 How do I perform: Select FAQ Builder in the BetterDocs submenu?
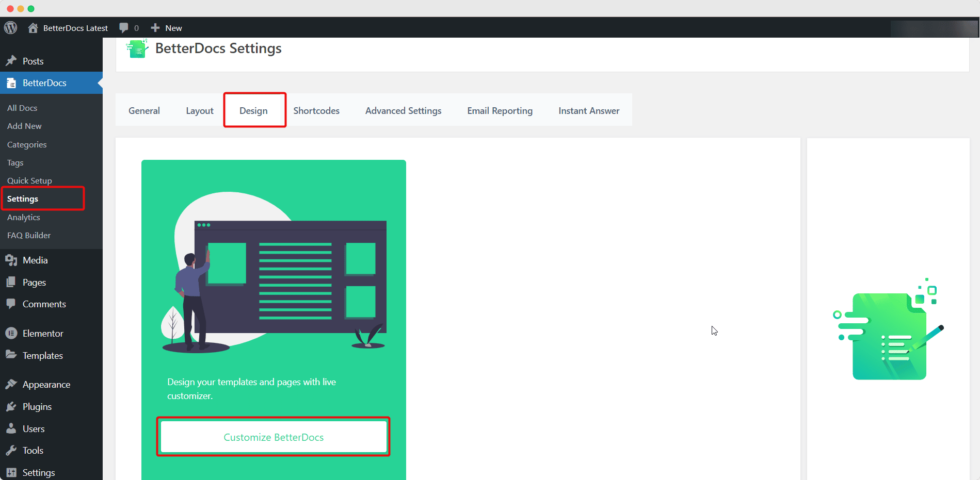pos(28,235)
